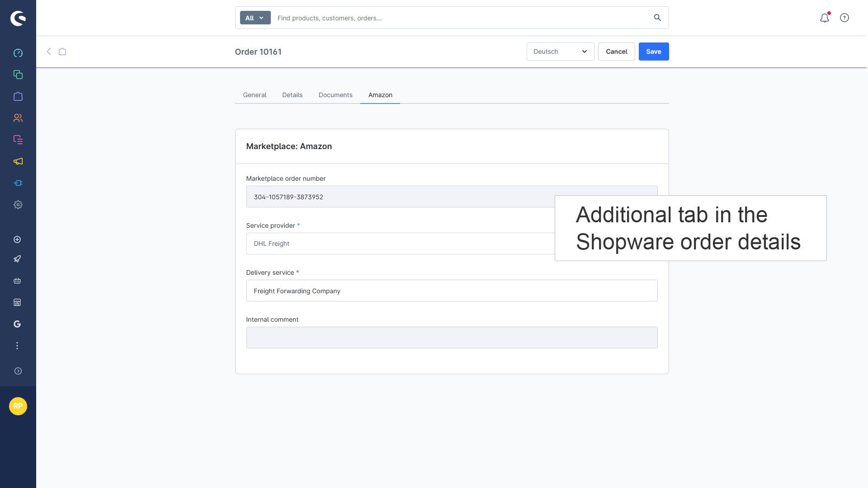The width and height of the screenshot is (868, 488).
Task: Click the Marketplace order number label
Action: pos(286,178)
